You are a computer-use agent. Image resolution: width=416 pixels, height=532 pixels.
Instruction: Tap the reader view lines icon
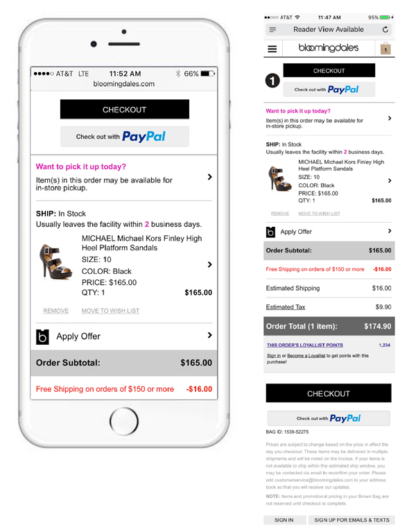(x=272, y=30)
